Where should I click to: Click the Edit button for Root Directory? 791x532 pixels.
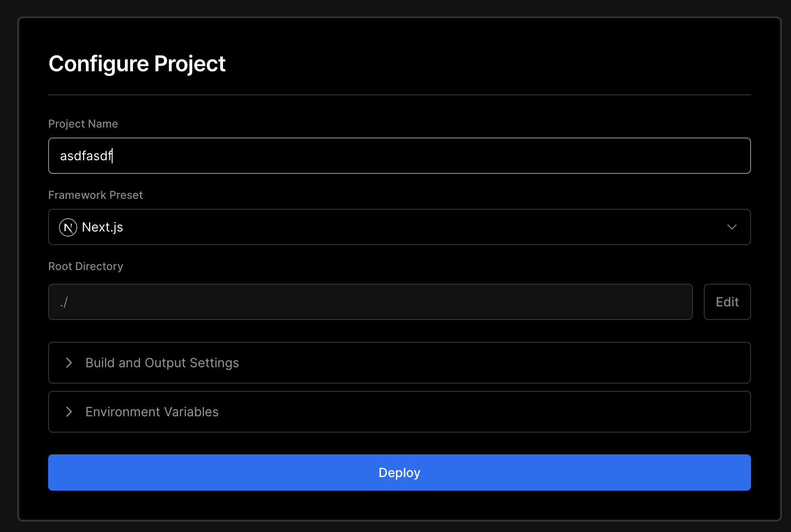coord(727,302)
